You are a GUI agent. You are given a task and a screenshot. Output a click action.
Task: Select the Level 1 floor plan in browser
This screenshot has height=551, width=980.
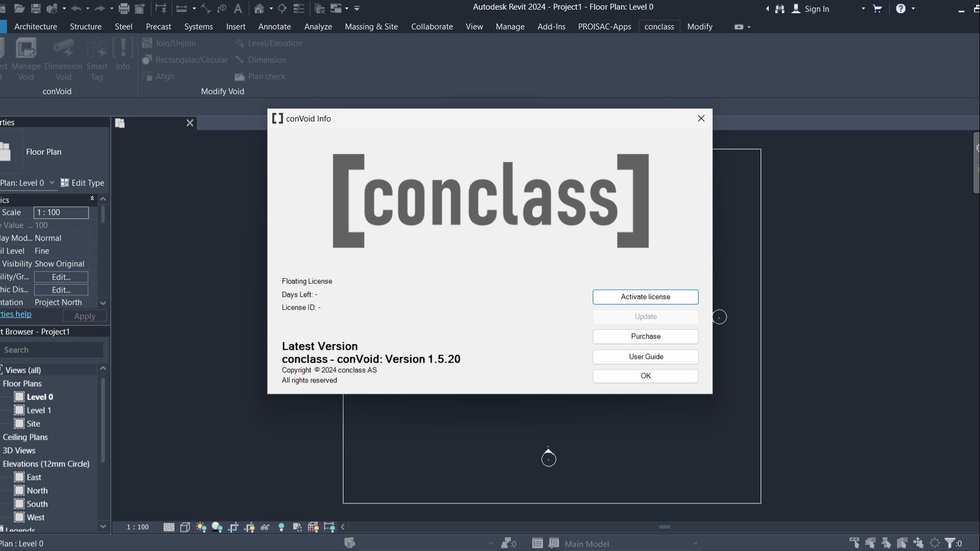point(39,410)
